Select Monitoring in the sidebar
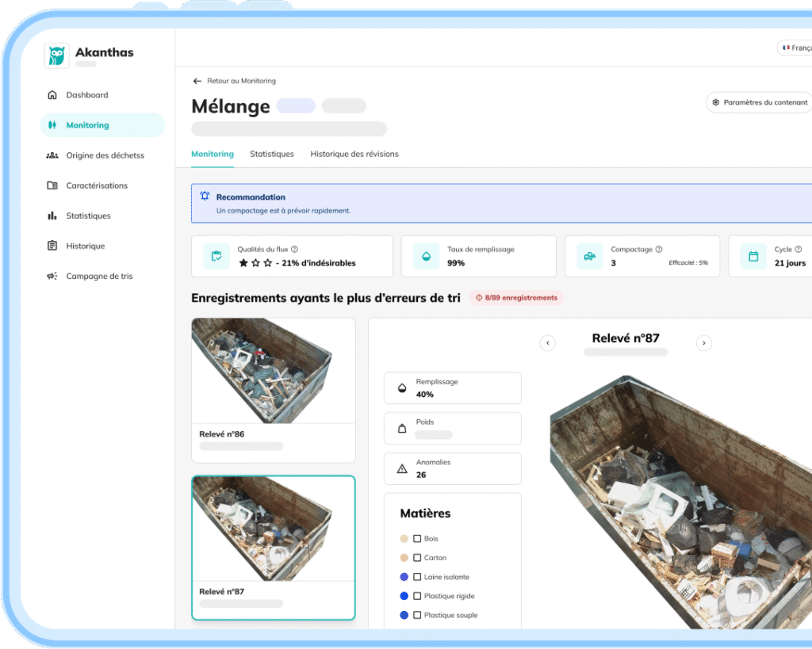 coord(102,124)
